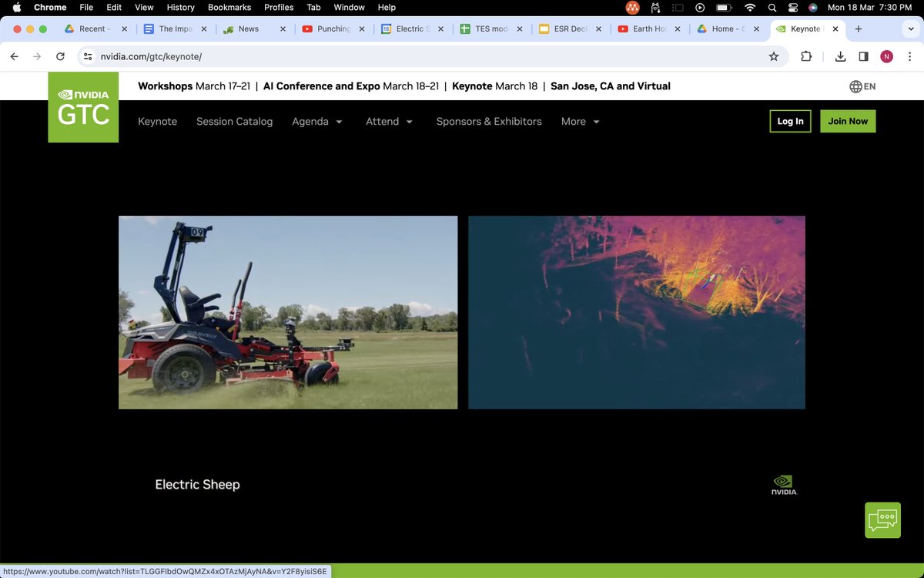Open the Bookmarks menu in the menu bar
The image size is (924, 578).
click(229, 7)
